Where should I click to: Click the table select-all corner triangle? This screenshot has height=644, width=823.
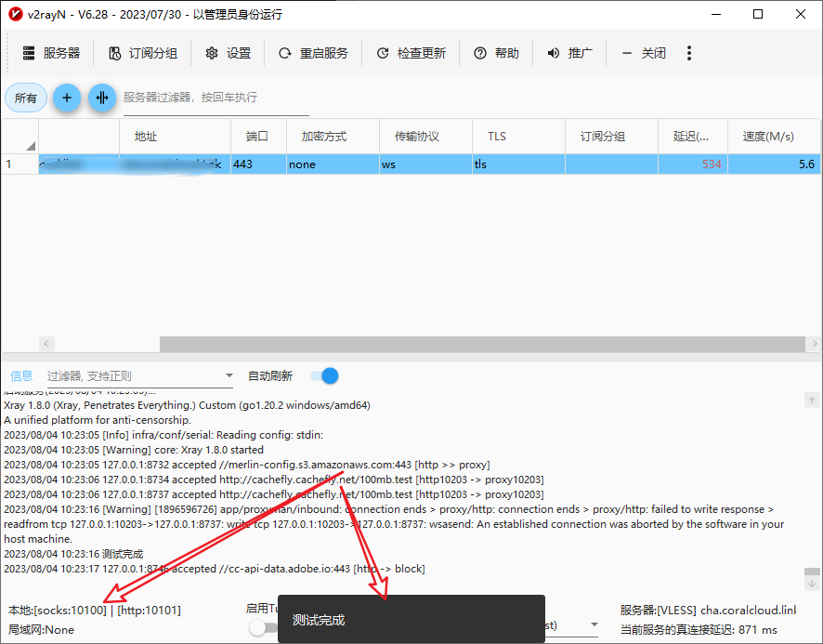tap(31, 146)
